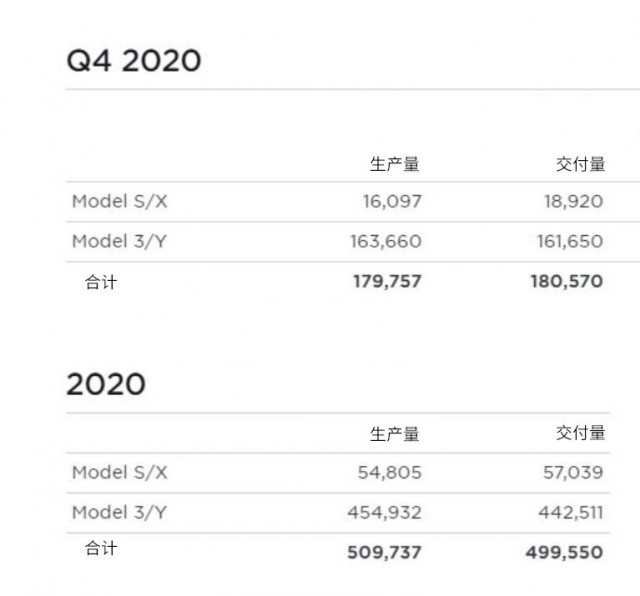Image resolution: width=640 pixels, height=596 pixels.
Task: Click Q4 合计 row label
Action: coord(101,282)
